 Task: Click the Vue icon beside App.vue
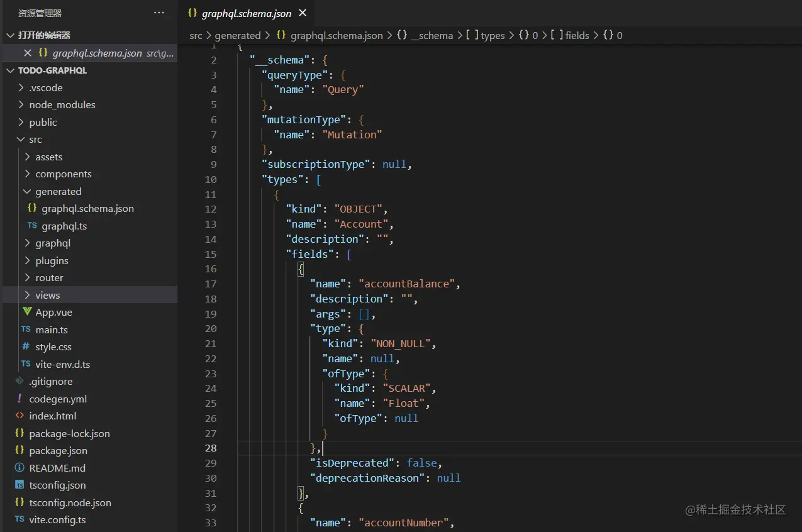pos(26,313)
